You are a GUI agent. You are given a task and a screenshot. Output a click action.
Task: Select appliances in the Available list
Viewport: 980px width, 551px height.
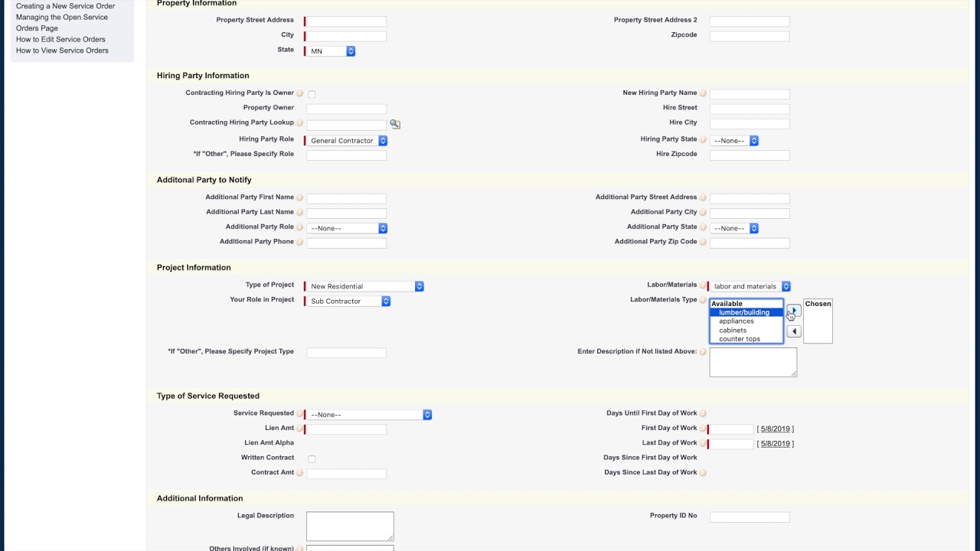(746, 321)
